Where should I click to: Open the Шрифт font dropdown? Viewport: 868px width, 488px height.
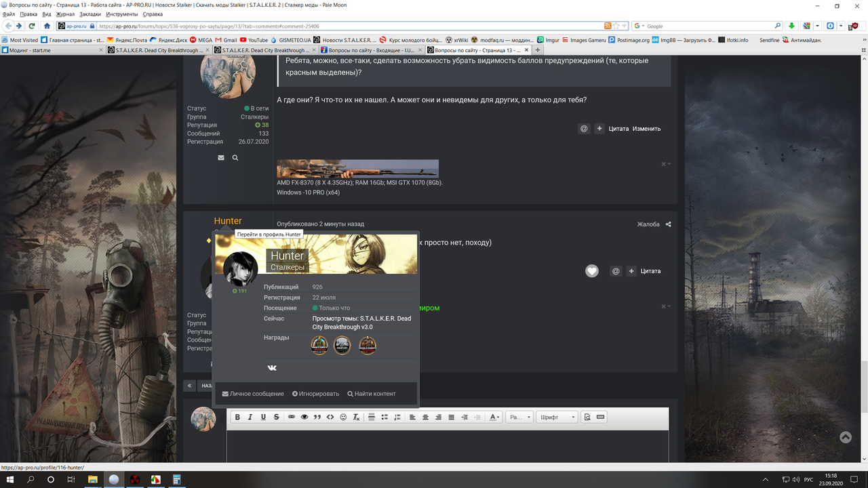(x=557, y=417)
